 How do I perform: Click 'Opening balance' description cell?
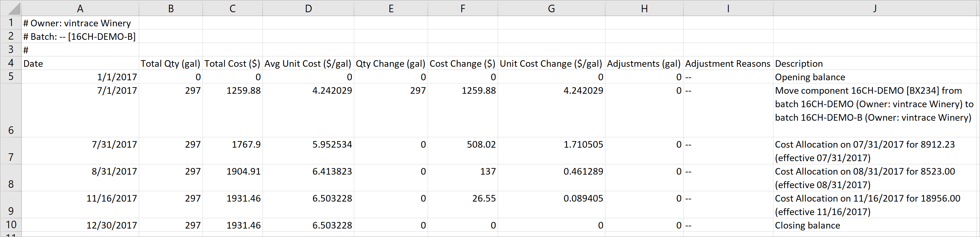tap(875, 77)
